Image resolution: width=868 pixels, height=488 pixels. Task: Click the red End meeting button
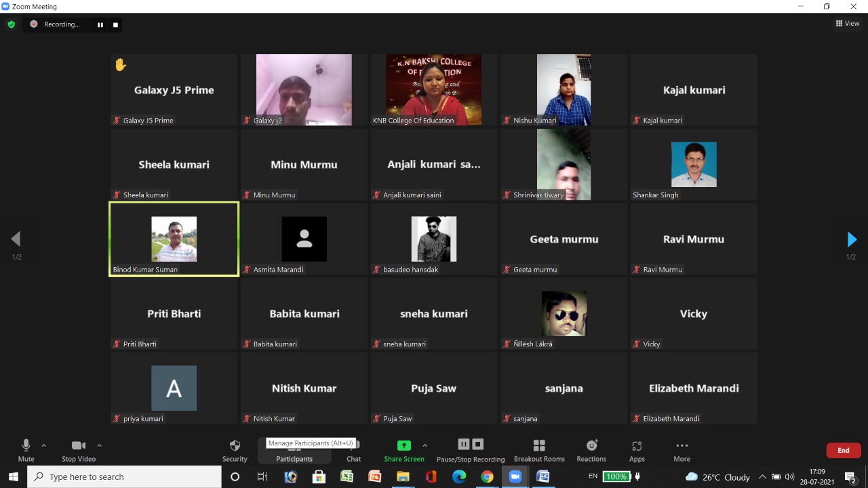[x=843, y=450]
